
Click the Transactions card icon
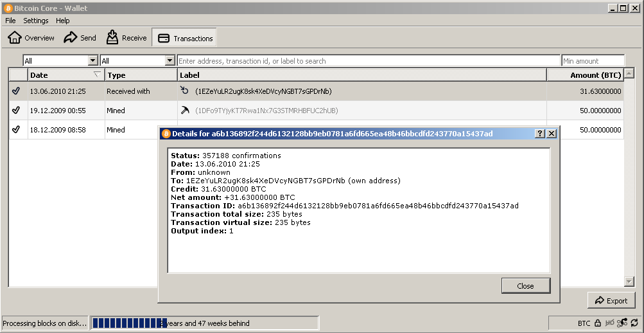164,38
